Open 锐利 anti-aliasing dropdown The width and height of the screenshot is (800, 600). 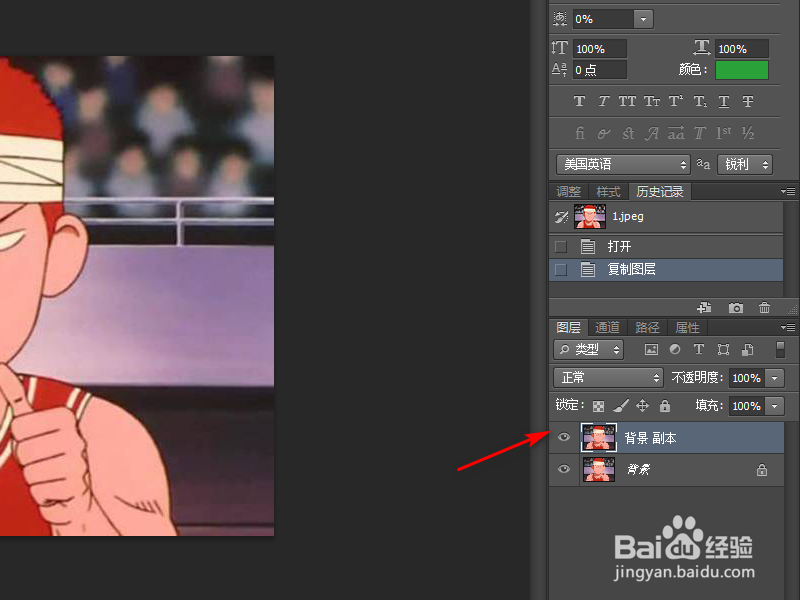[744, 164]
